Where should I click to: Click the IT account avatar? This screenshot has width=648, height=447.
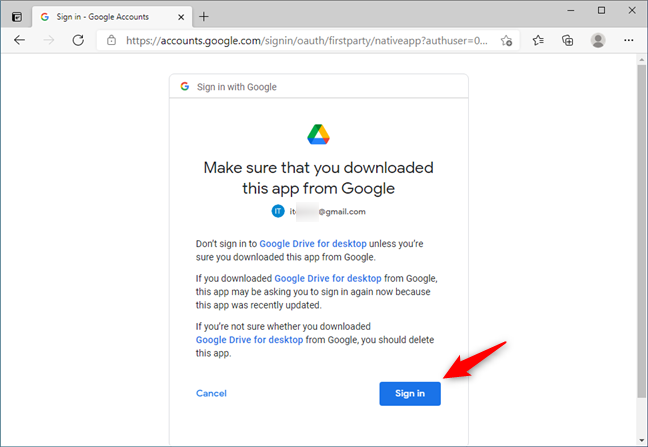point(278,211)
